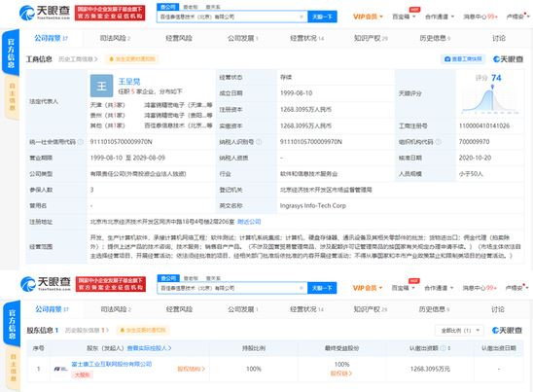The image size is (533, 392).
Task: Select the lower 官方信息 side tab
Action: coord(12,324)
